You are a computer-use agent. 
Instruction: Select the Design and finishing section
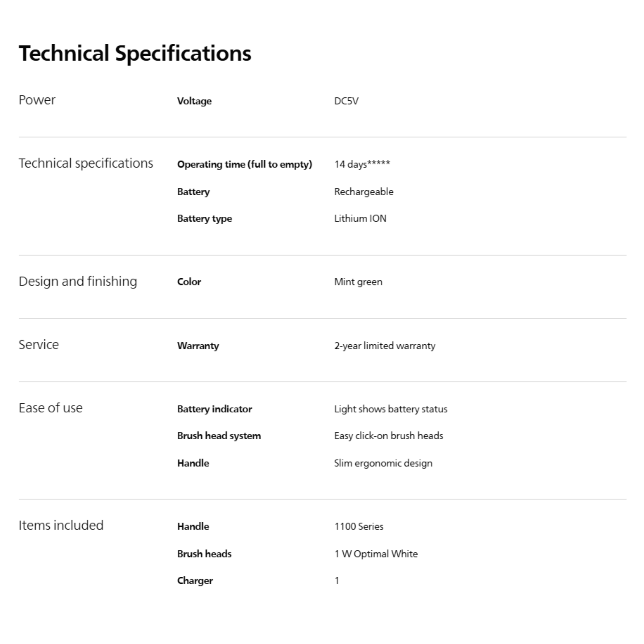click(78, 281)
